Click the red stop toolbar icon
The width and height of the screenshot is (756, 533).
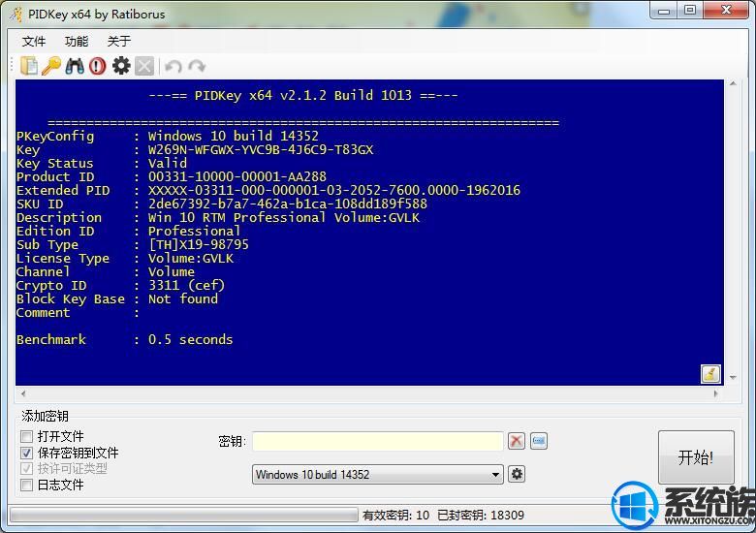click(97, 66)
